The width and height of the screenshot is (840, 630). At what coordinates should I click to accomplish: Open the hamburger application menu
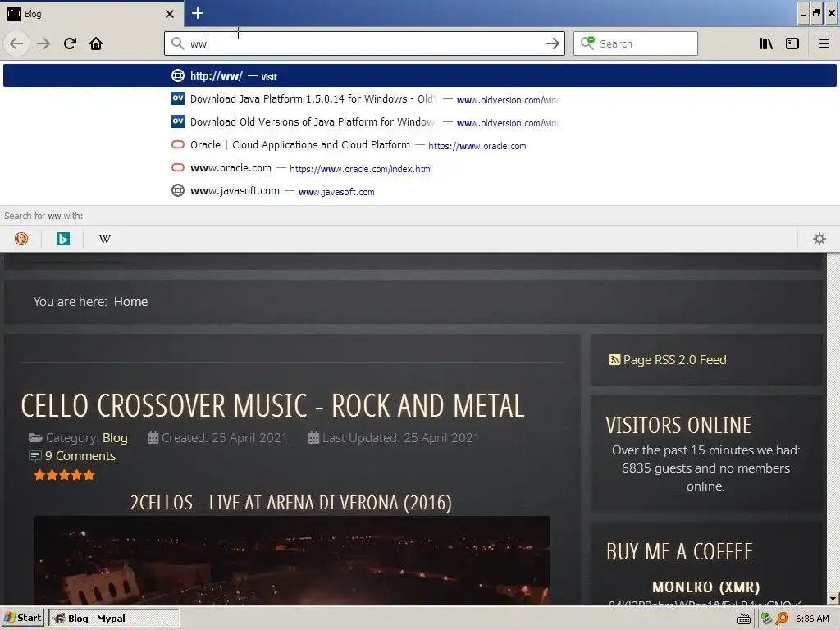click(x=824, y=43)
